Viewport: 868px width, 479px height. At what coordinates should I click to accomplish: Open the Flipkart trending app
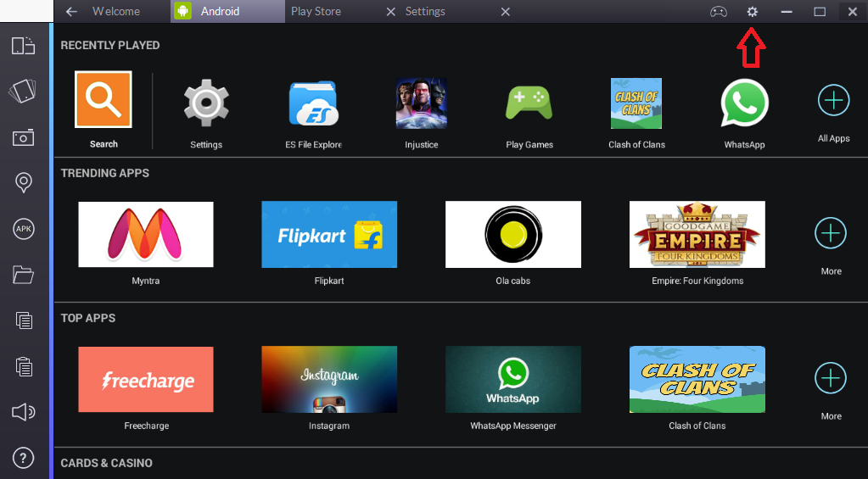(329, 235)
